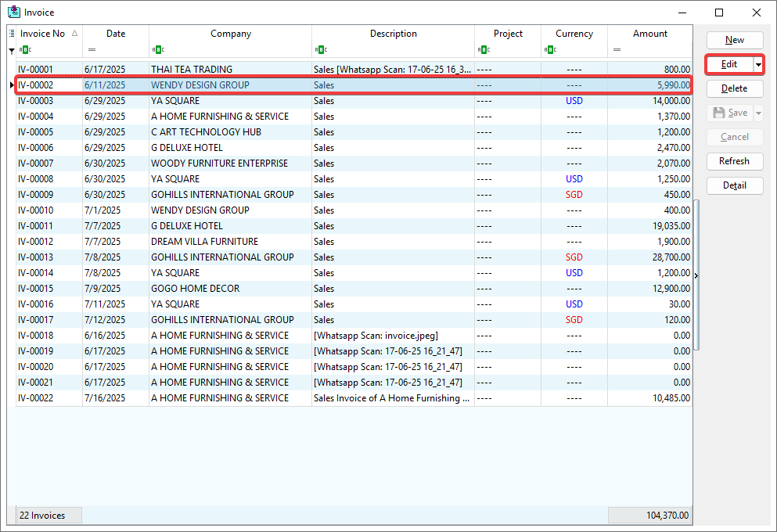Screen dimensions: 777x532
Task: Click the Company column filter condition icon
Action: pyautogui.click(x=157, y=50)
